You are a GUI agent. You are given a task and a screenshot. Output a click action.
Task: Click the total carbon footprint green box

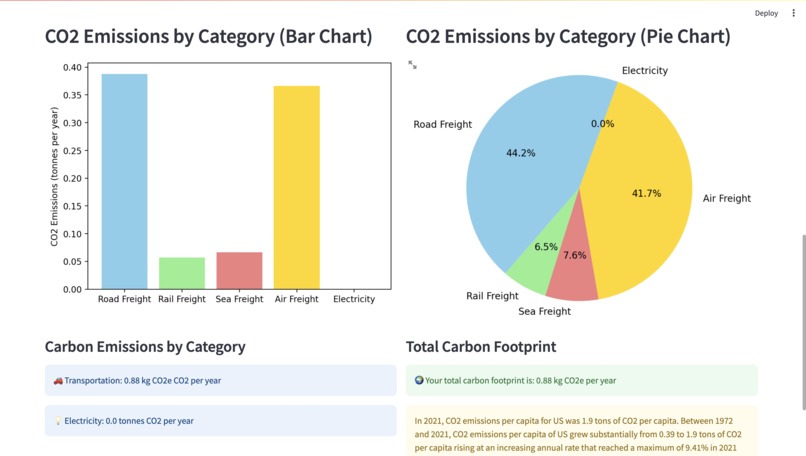click(581, 380)
